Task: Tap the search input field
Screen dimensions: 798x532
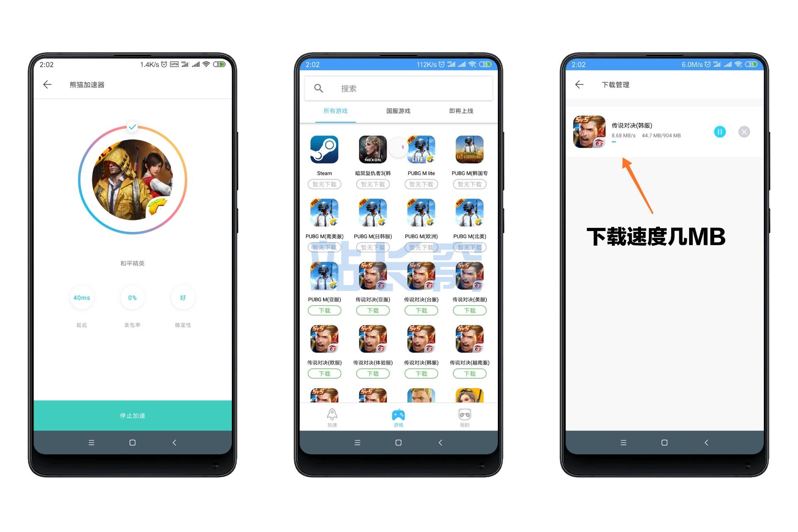Action: tap(399, 89)
